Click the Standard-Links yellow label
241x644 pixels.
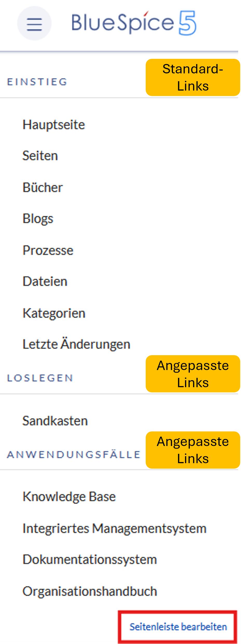coord(193,78)
